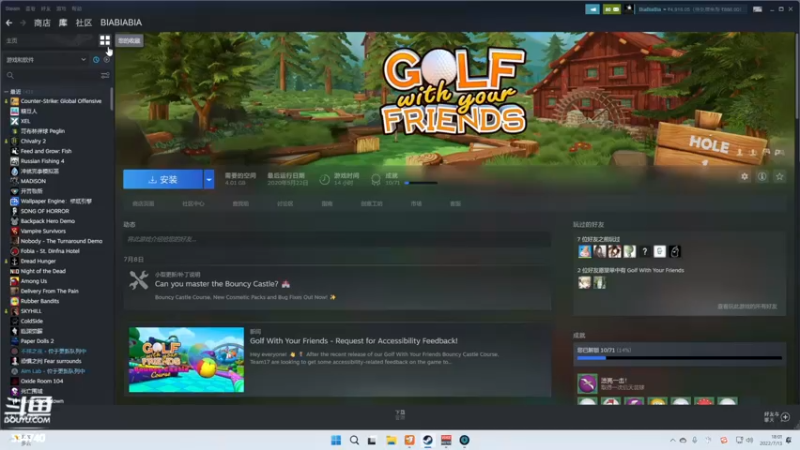Click the play time clock icon

(324, 179)
